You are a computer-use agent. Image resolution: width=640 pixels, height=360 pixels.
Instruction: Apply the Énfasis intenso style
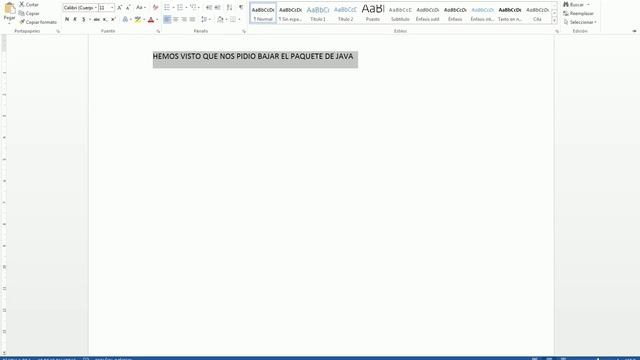click(x=482, y=13)
